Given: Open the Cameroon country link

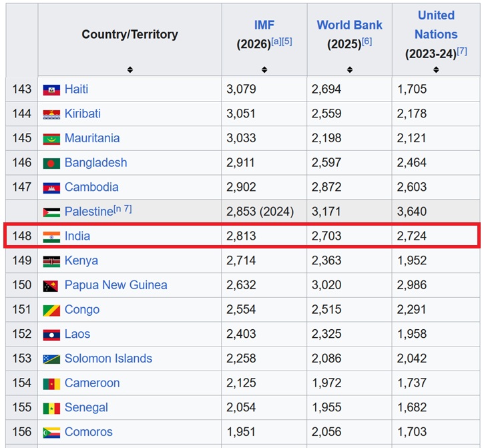Looking at the screenshot, I should click(92, 383).
